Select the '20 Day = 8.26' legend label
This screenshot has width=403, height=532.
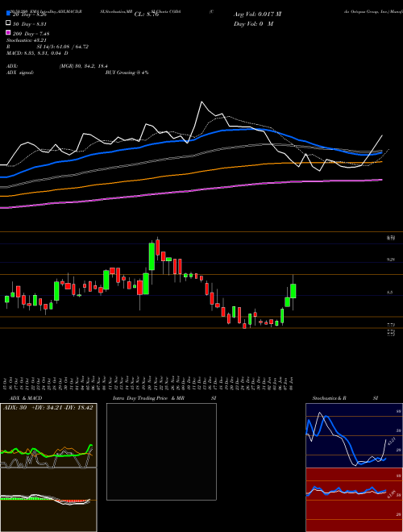pyautogui.click(x=31, y=15)
